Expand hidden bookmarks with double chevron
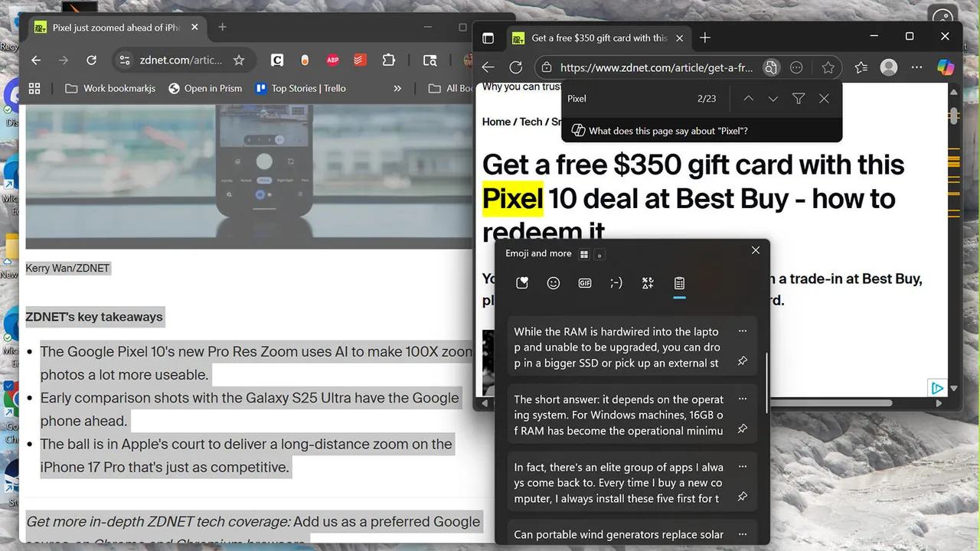The image size is (980, 551). click(397, 88)
